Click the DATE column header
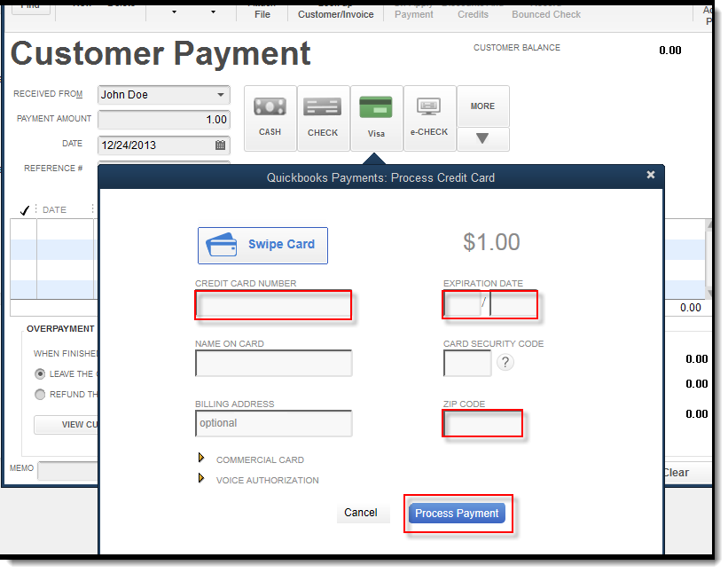This screenshot has width=728, height=573. pos(54,210)
